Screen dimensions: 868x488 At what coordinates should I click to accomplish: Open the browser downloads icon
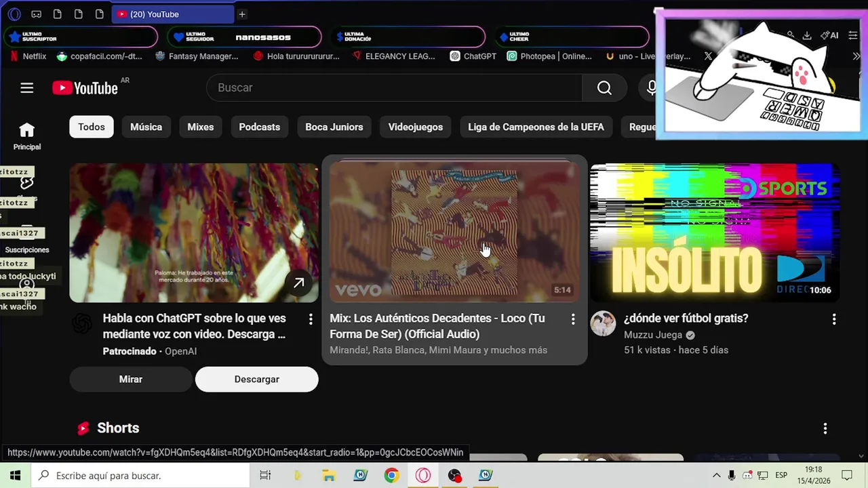(x=807, y=35)
